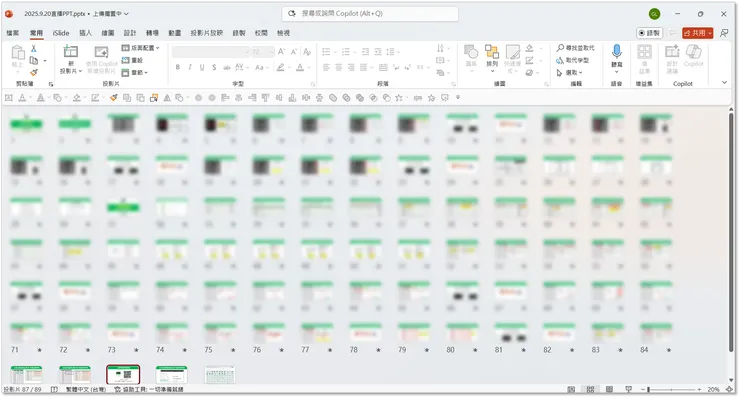The height and width of the screenshot is (398, 740).
Task: Start Slide Show from status bar icon
Action: 629,390
